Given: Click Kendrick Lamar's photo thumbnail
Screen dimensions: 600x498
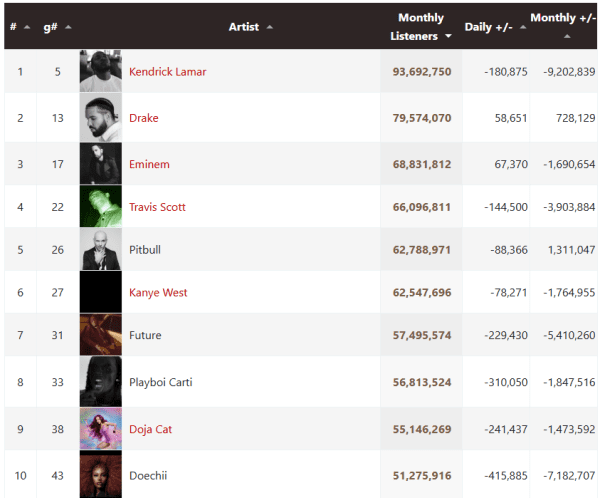Looking at the screenshot, I should [x=101, y=71].
